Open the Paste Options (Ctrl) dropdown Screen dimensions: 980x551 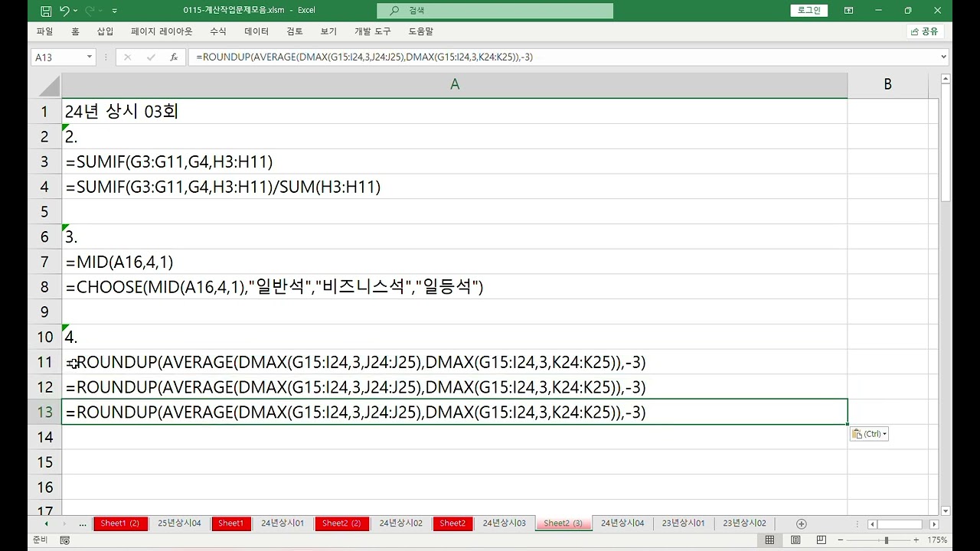(869, 434)
